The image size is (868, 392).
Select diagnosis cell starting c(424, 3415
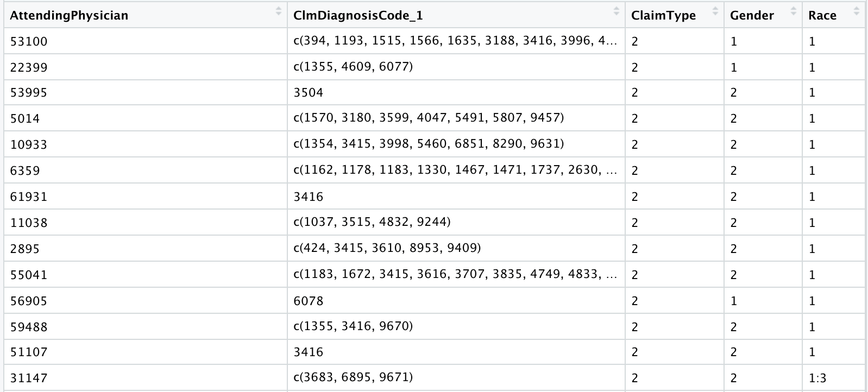pos(456,249)
